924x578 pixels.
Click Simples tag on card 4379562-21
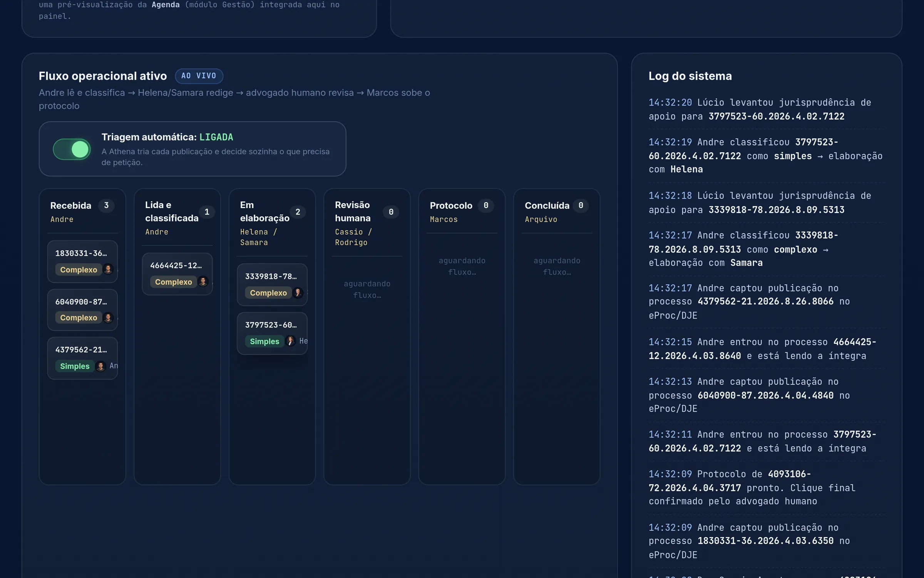[75, 366]
